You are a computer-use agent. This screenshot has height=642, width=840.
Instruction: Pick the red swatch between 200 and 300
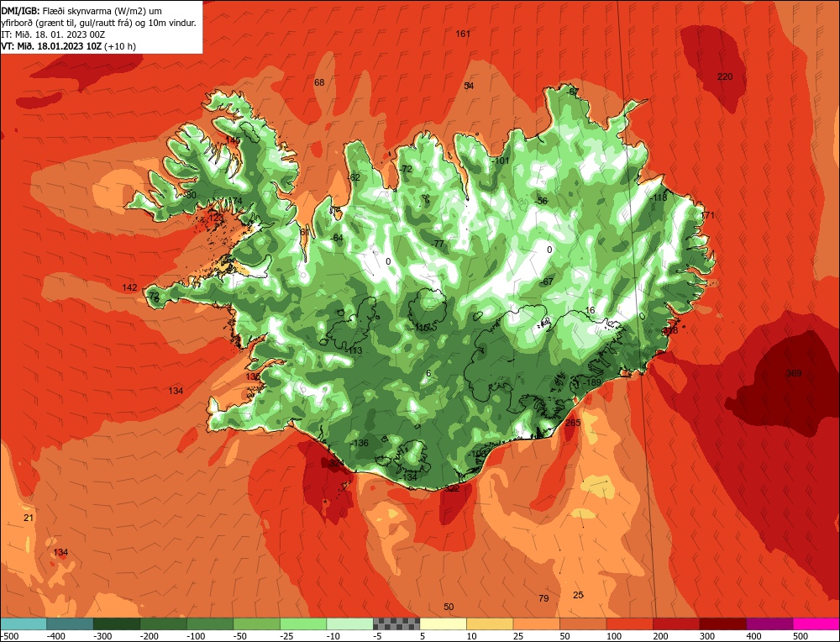point(676,624)
